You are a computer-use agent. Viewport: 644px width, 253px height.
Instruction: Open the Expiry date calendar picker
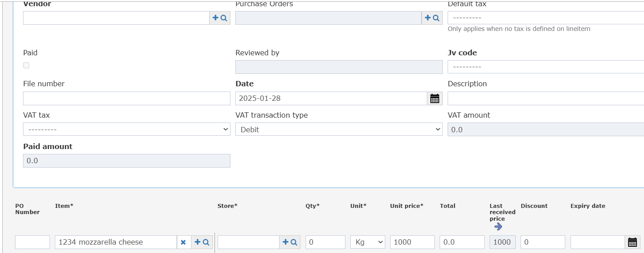coord(632,242)
